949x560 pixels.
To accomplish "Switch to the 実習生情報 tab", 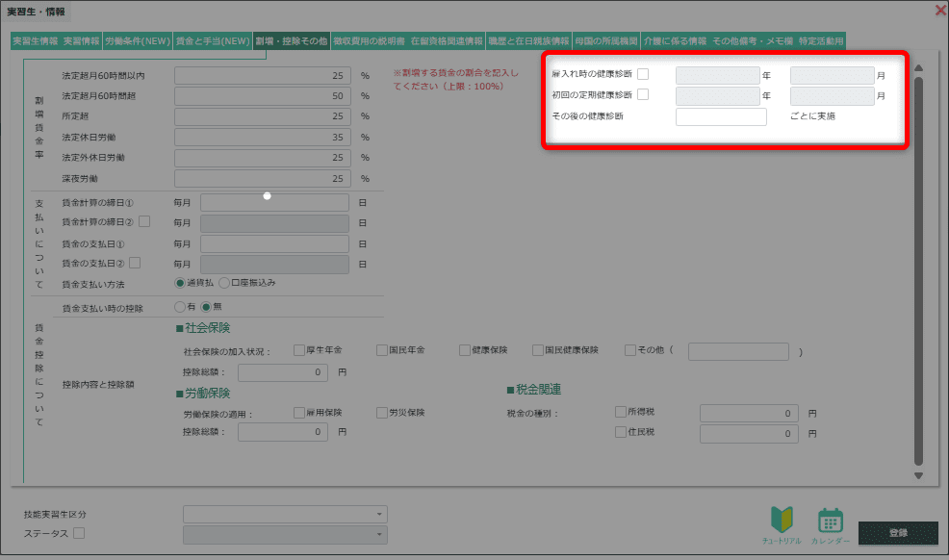I will click(35, 41).
